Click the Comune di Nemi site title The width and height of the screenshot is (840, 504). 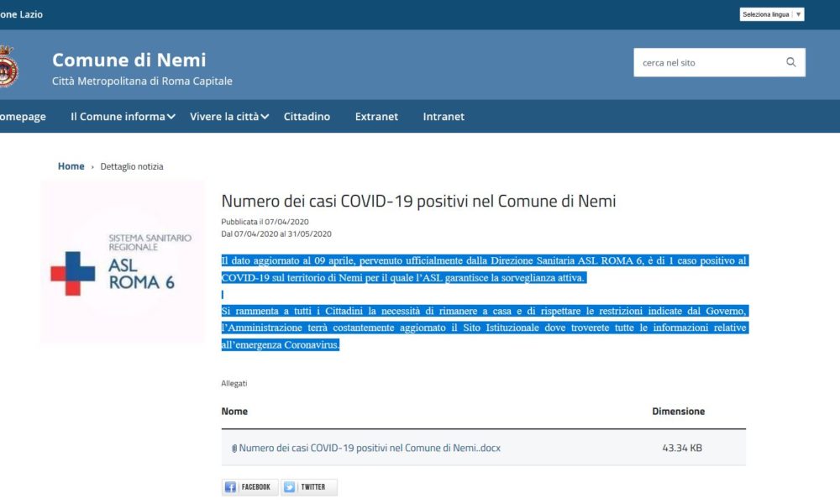pos(129,60)
